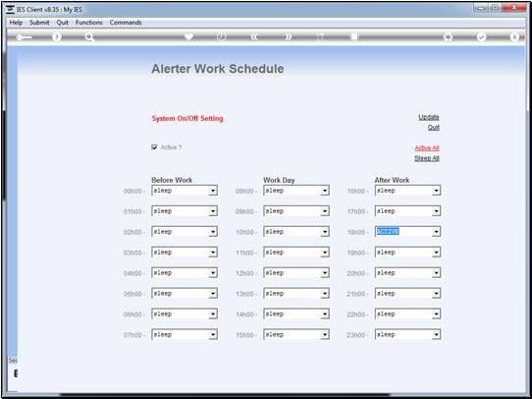The image size is (532, 399).
Task: Go forward with double right chevron icon
Action: click(288, 37)
